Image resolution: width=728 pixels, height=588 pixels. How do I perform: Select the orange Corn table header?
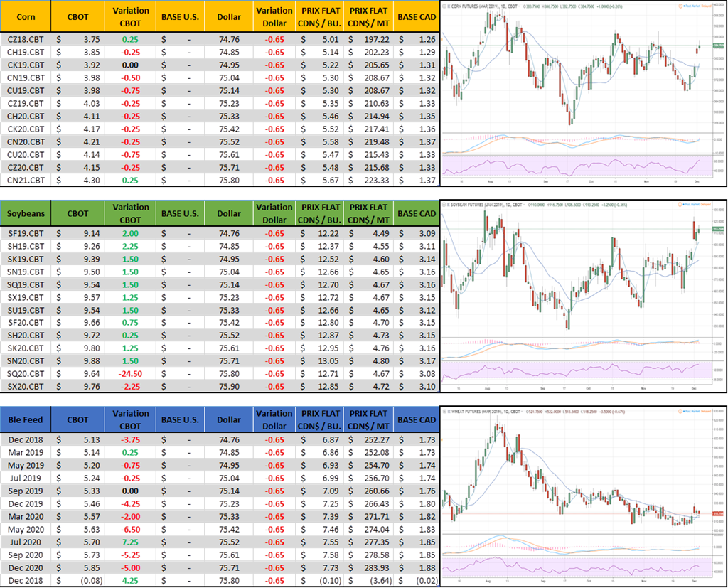(x=26, y=16)
